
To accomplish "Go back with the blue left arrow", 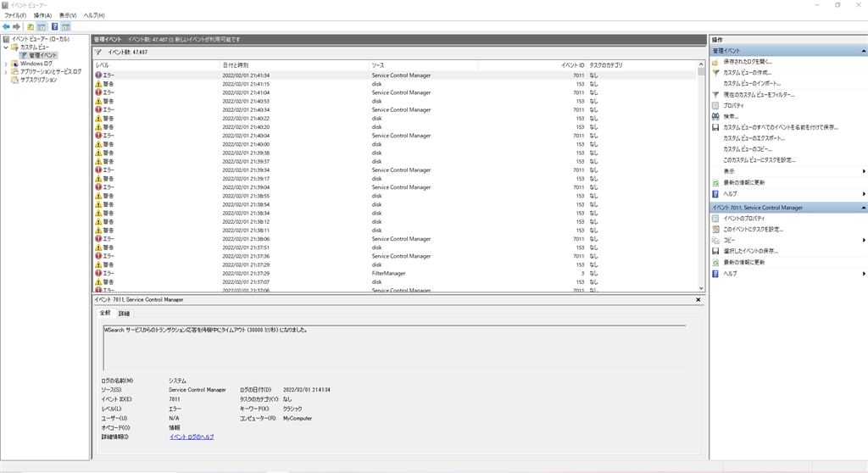I will (6, 26).
